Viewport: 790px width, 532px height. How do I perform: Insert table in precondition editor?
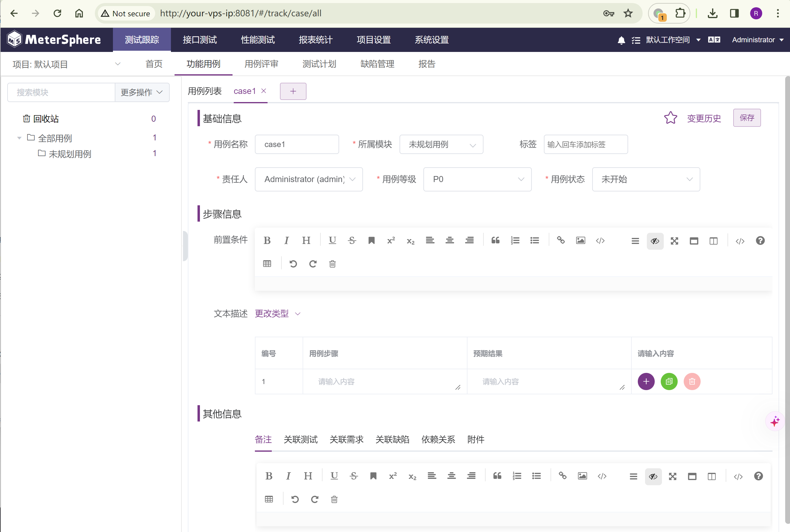pyautogui.click(x=267, y=264)
